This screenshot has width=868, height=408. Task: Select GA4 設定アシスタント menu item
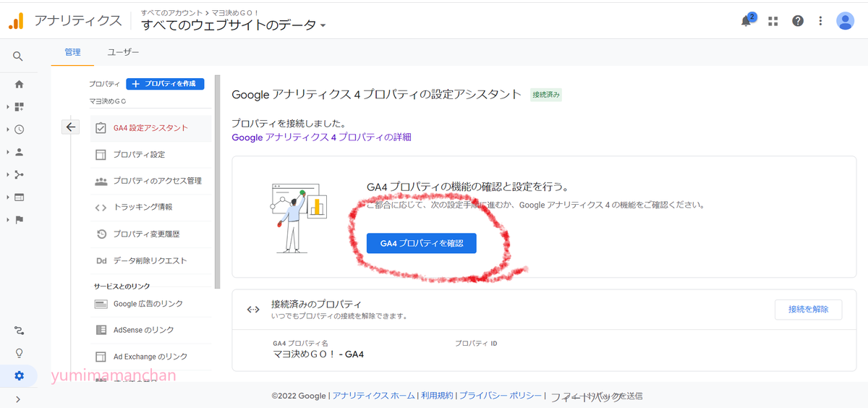click(150, 128)
